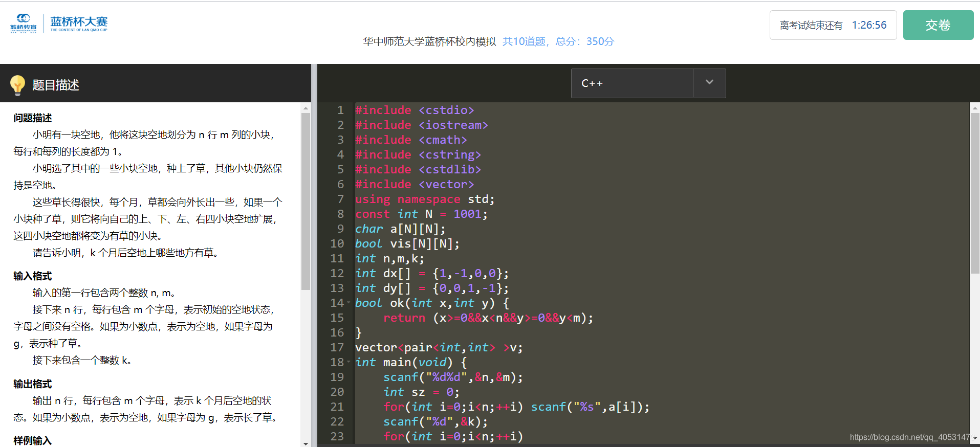Image resolution: width=980 pixels, height=447 pixels.
Task: Click the Lanqiao education logo
Action: 24,24
